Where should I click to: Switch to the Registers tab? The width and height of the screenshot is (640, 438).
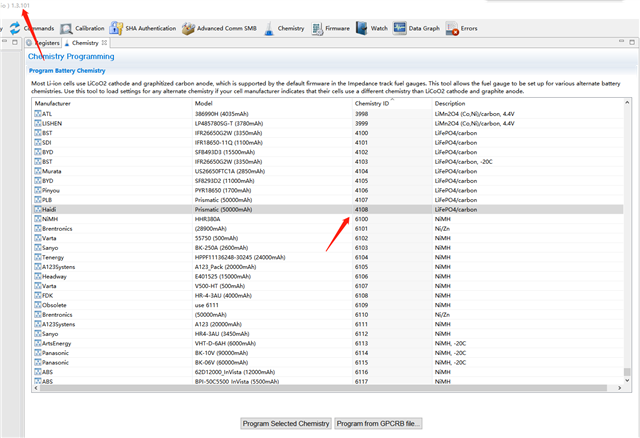43,43
